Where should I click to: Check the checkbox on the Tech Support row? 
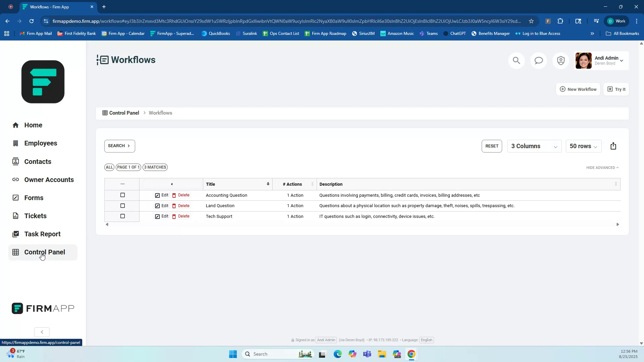pyautogui.click(x=122, y=216)
